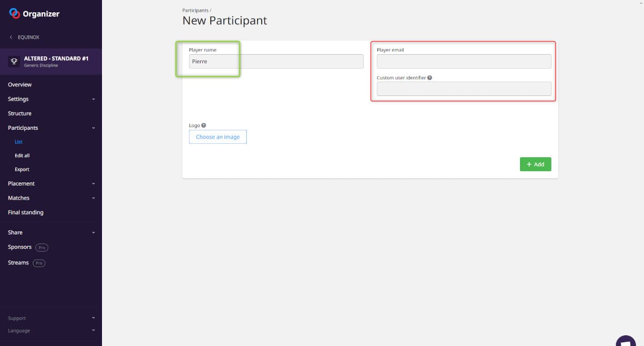Open the chat widget icon
Image resolution: width=644 pixels, height=346 pixels.
[x=626, y=341]
